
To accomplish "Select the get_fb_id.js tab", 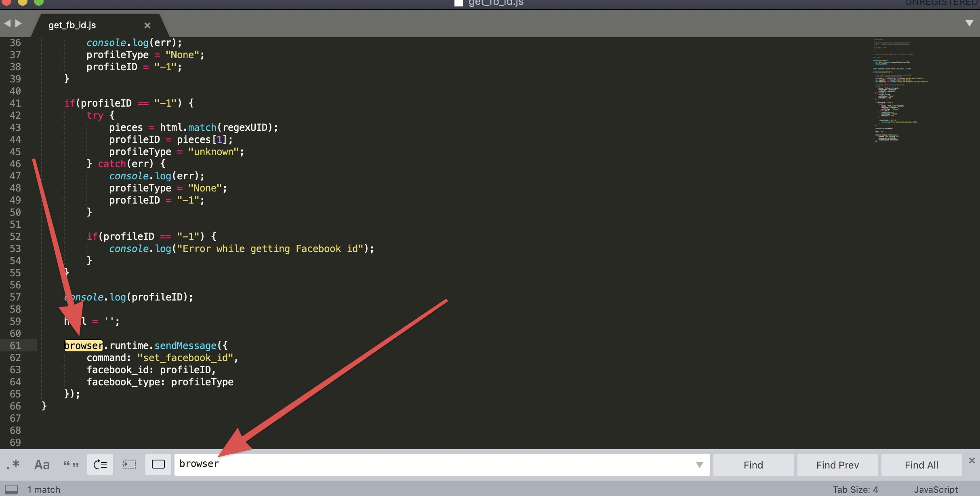I will pos(72,25).
